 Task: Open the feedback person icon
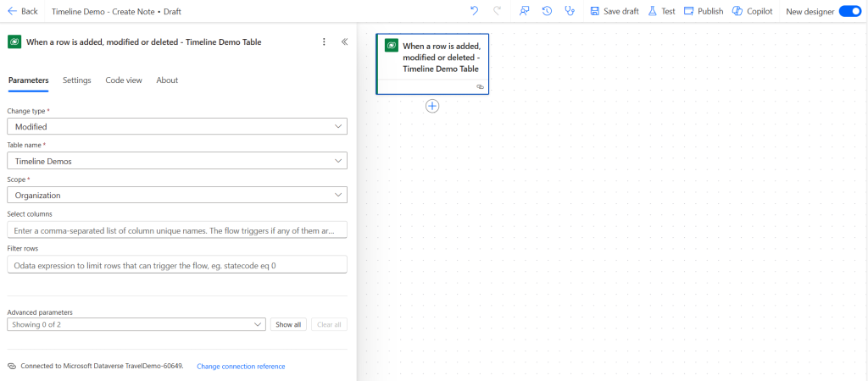524,11
